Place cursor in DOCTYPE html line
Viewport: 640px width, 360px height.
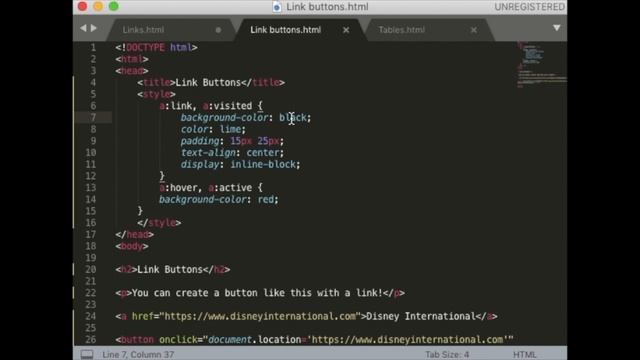156,47
